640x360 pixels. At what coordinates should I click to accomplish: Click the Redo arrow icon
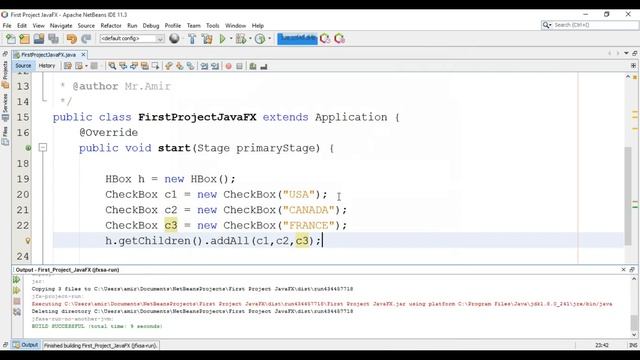86,39
